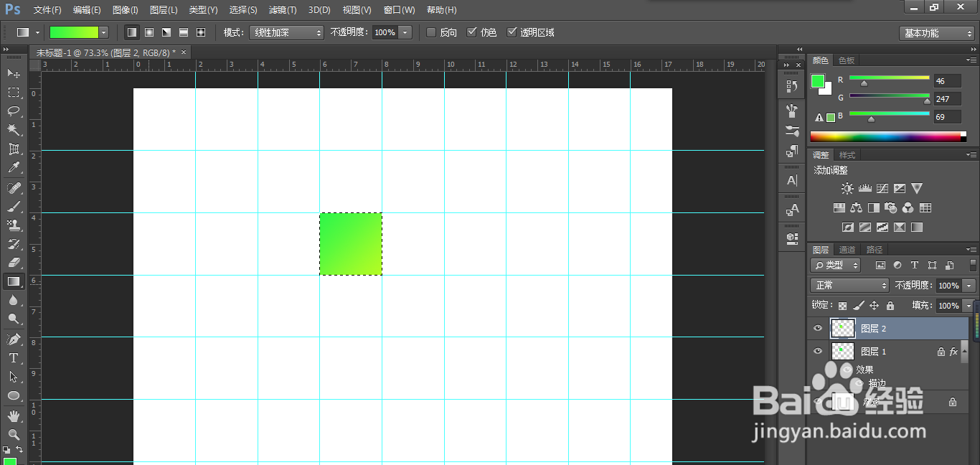This screenshot has height=465, width=980.
Task: Enable the 反向 (Reverse) checkbox
Action: pos(431,32)
